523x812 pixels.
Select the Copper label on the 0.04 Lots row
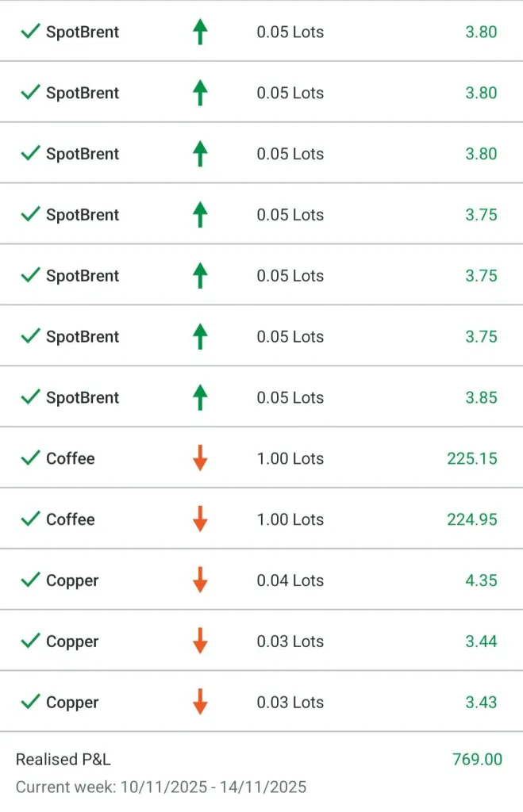[72, 580]
